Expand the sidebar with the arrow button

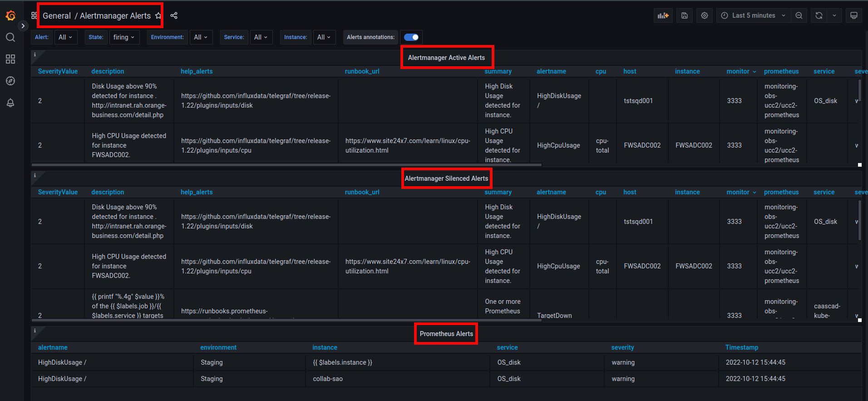23,26
